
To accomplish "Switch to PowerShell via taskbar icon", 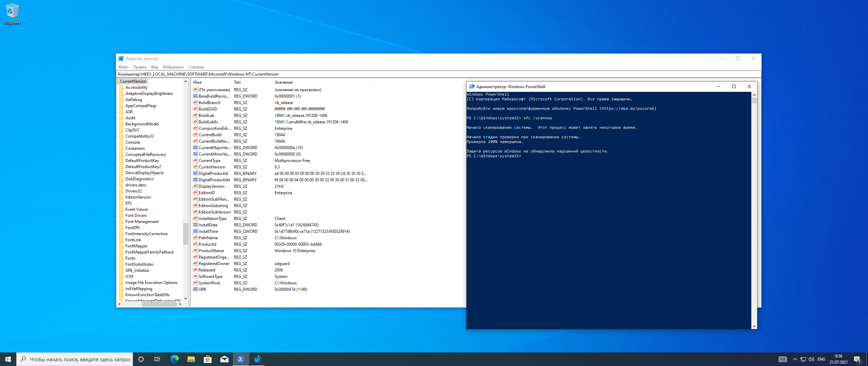I will click(x=241, y=359).
